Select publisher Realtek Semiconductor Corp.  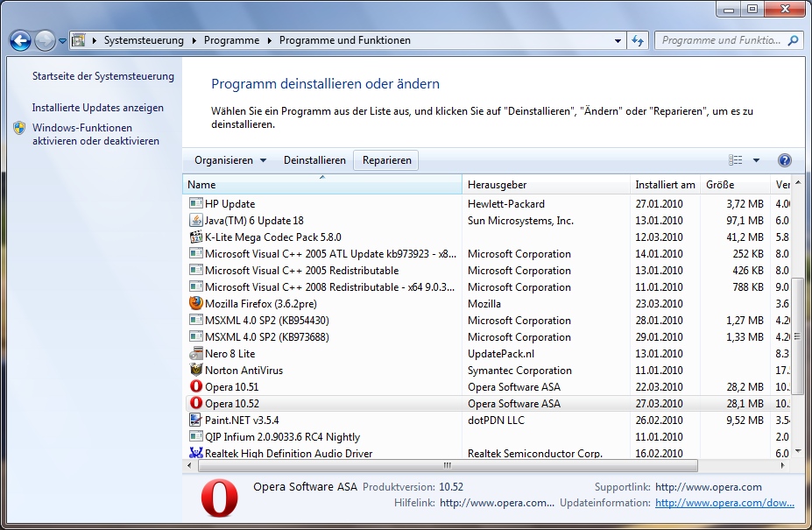coord(535,453)
